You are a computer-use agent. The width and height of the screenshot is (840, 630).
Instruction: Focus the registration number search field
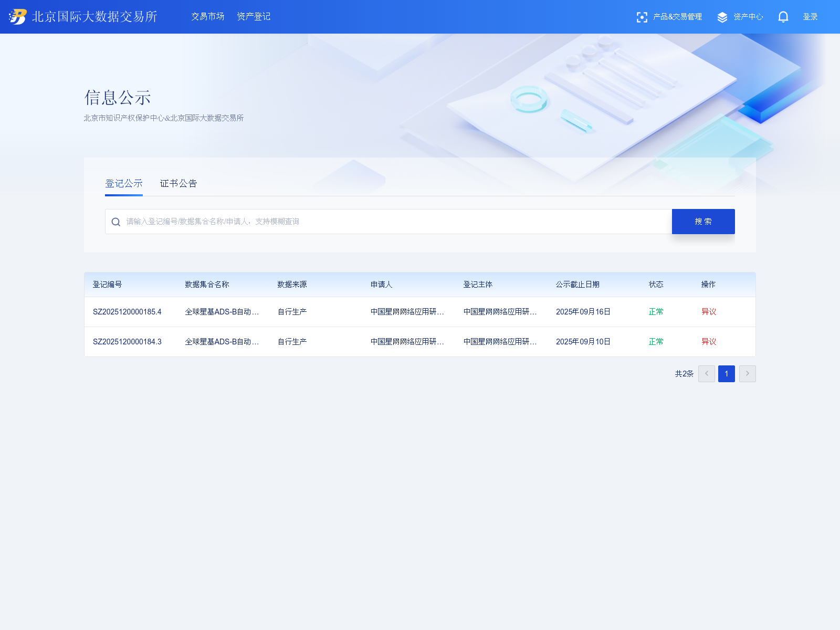[x=388, y=222]
